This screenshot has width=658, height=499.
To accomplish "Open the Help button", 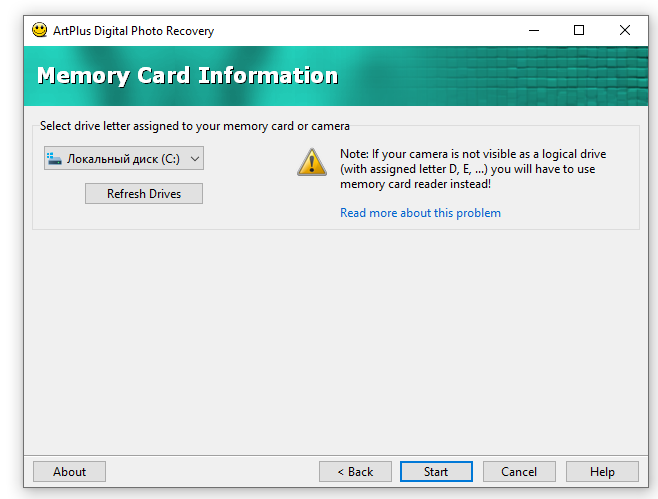I will pos(602,472).
